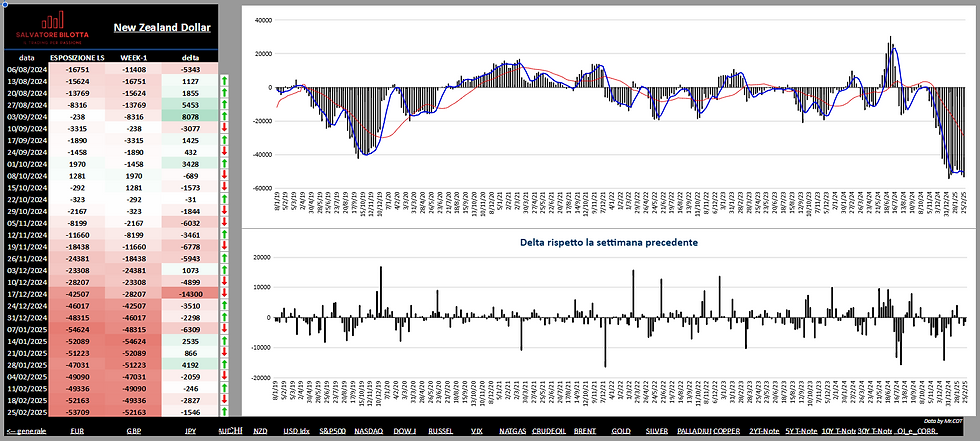The image size is (980, 441).
Task: Open the OI_e_CORR link
Action: [917, 431]
